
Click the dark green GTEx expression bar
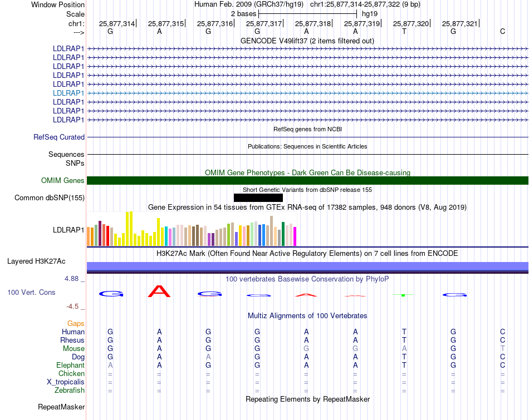(x=283, y=234)
